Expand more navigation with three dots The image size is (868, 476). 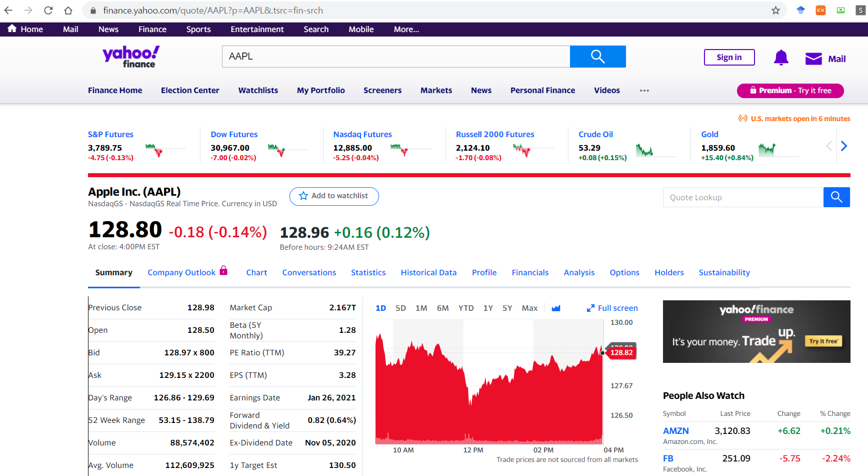(644, 91)
